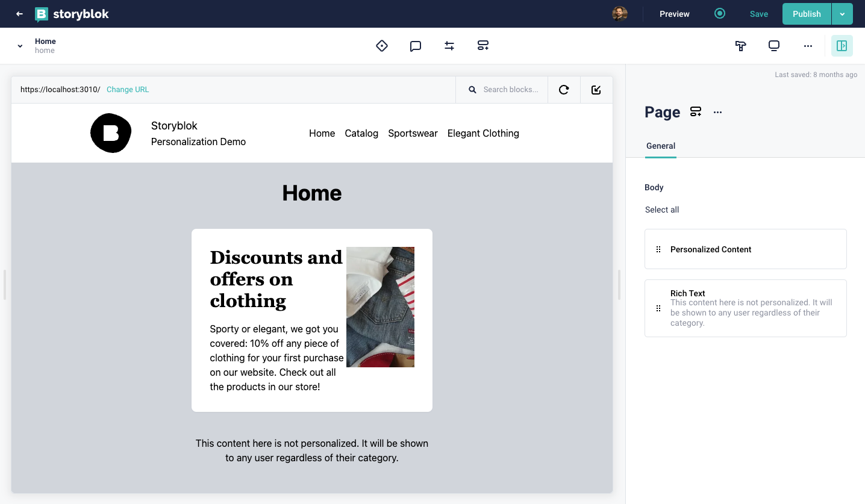
Task: Click the Preview button
Action: (675, 14)
